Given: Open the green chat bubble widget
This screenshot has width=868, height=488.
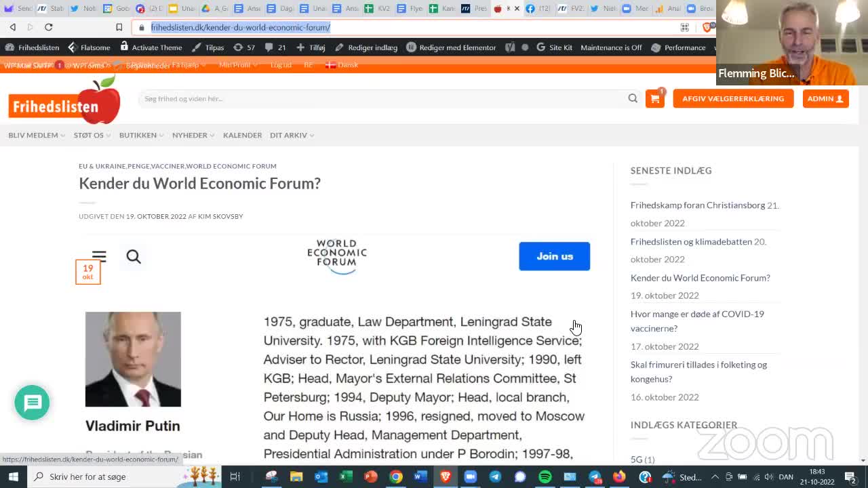Looking at the screenshot, I should point(32,403).
